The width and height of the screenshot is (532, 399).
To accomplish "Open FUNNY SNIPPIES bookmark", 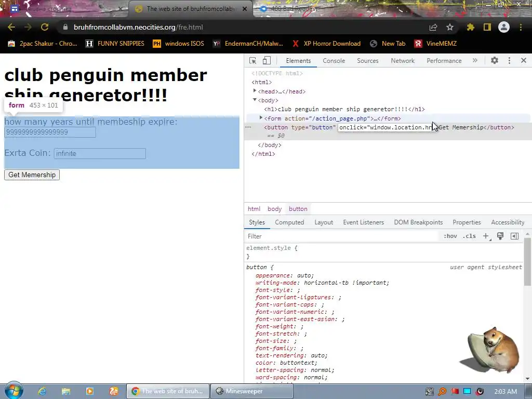I will [x=115, y=44].
